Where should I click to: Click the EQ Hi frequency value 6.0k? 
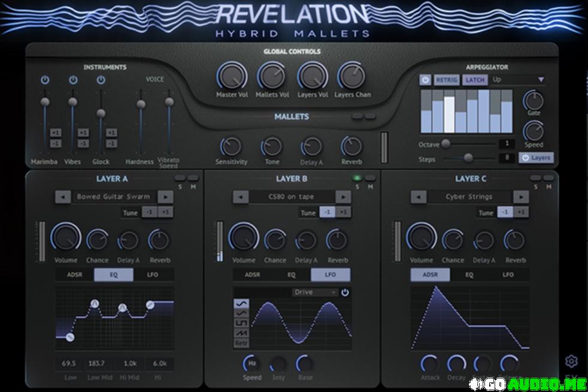(160, 363)
